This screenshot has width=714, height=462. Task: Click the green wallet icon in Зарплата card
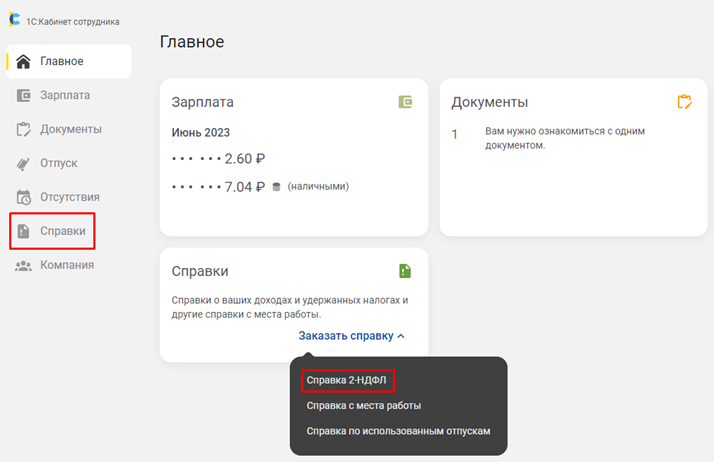(x=405, y=102)
